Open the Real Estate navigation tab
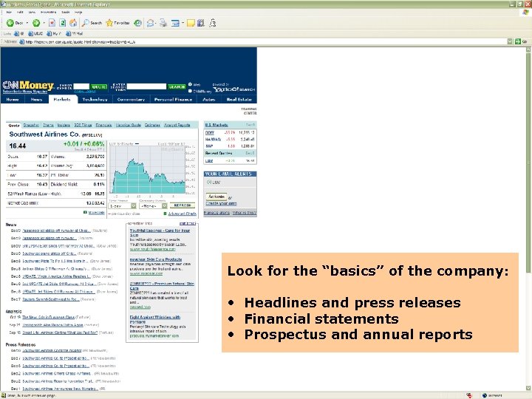This screenshot has width=532, height=399. 239,100
